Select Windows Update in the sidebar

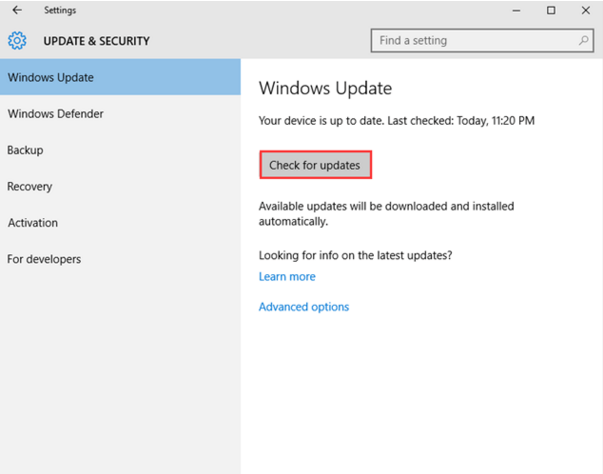pos(120,77)
